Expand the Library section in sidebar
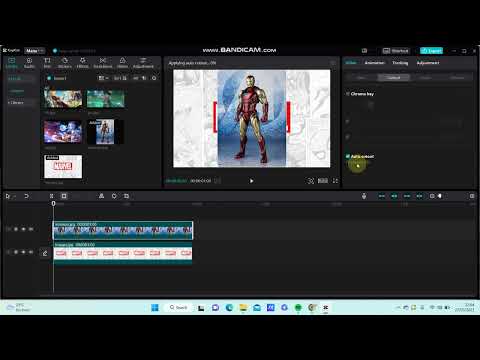Viewport: 480px width, 360px height. click(16, 103)
